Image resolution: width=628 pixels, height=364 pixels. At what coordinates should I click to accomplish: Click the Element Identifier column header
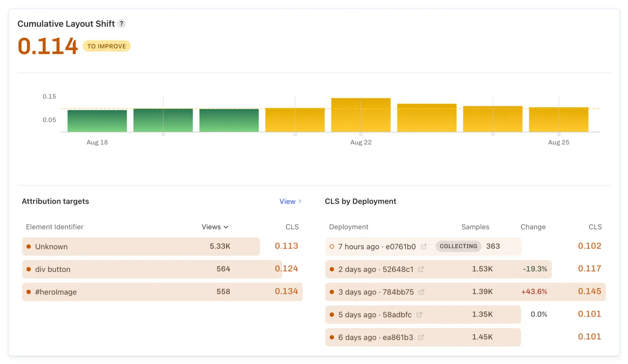tap(55, 227)
